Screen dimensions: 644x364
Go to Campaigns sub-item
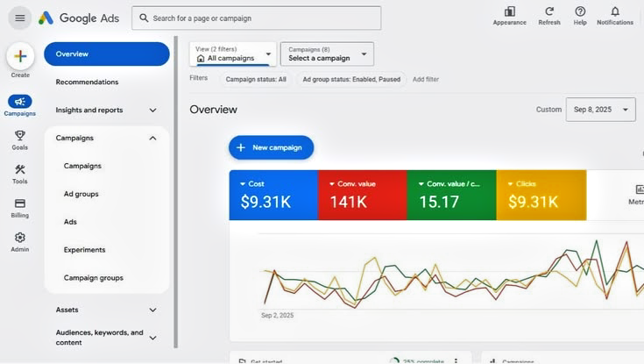click(82, 166)
